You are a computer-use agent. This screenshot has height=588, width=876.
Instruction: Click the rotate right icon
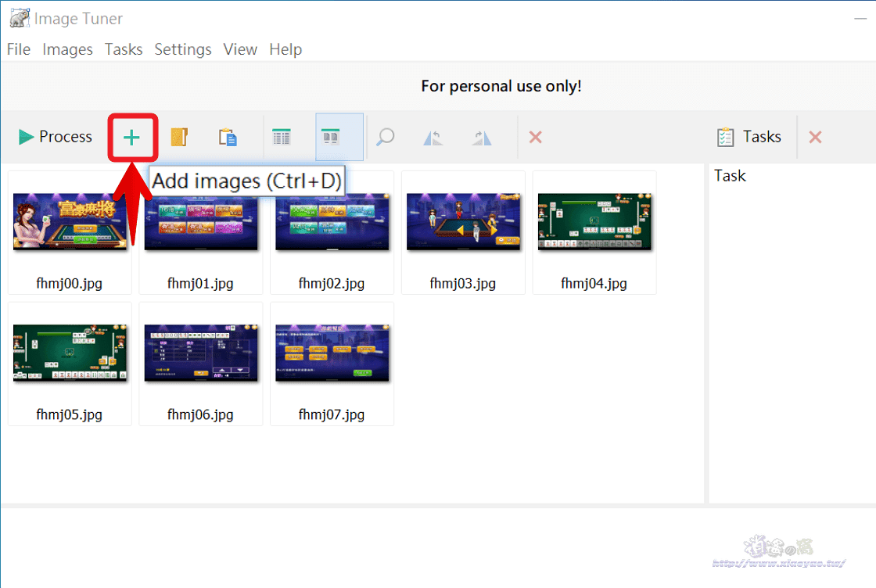pyautogui.click(x=482, y=138)
